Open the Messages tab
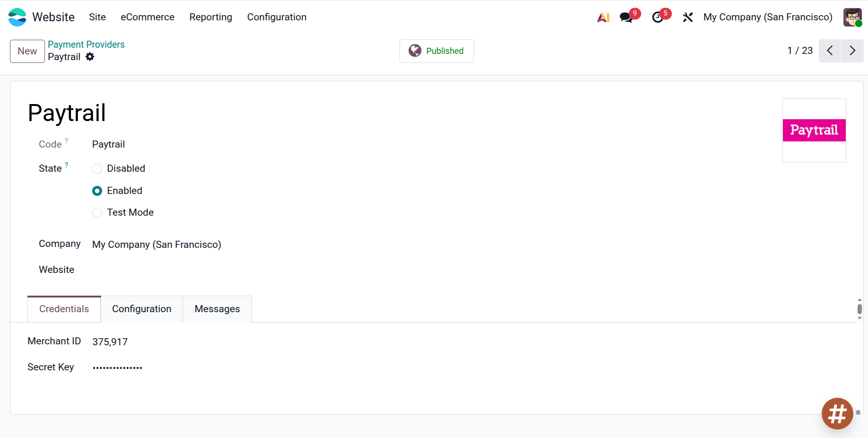This screenshot has height=438, width=868. [x=217, y=309]
